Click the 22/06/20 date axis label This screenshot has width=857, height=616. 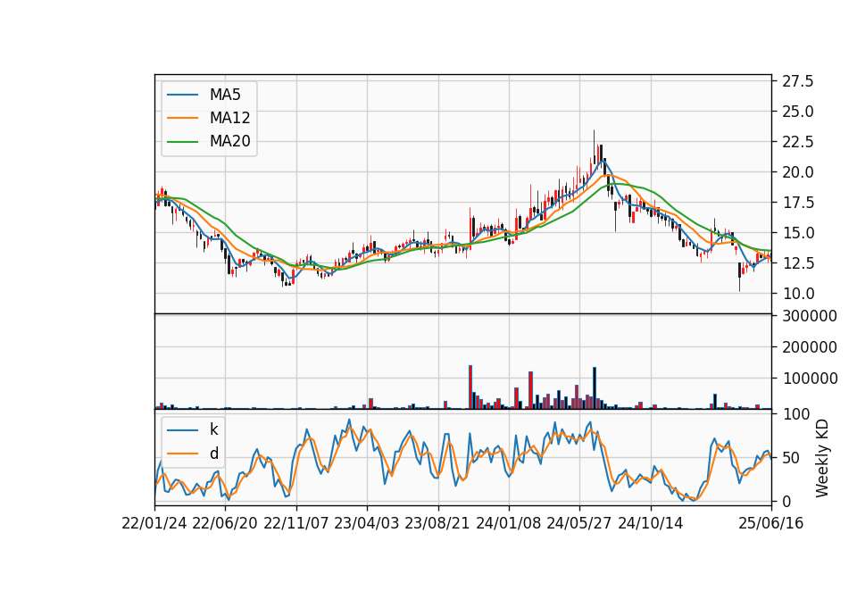pos(225,523)
